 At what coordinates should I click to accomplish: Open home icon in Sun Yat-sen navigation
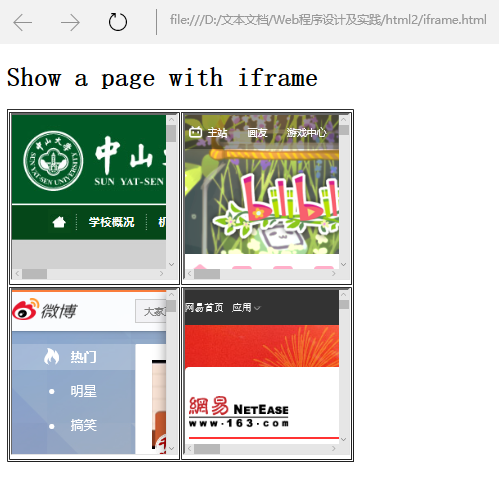click(x=59, y=222)
